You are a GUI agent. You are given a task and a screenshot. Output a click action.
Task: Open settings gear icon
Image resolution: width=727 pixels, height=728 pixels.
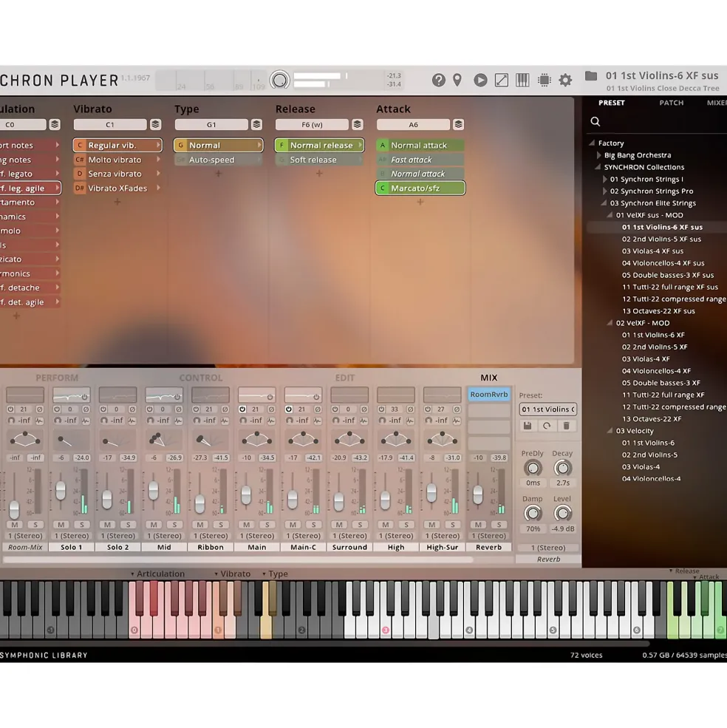(x=565, y=81)
